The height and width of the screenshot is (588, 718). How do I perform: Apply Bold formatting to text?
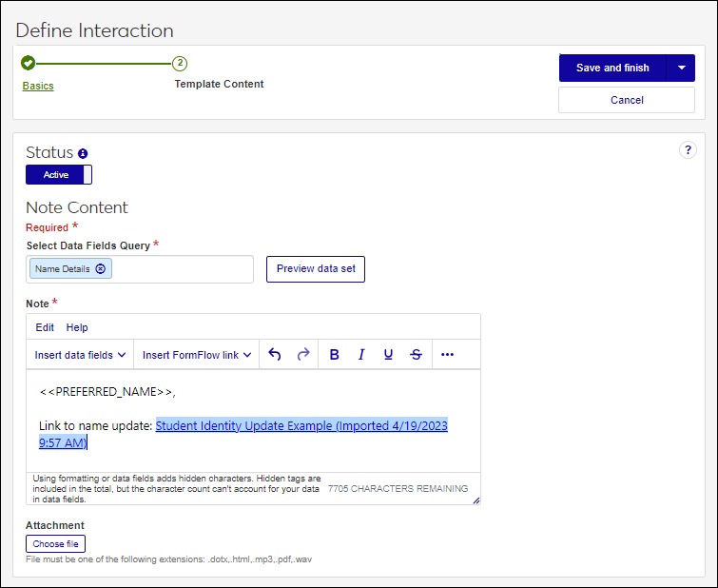(x=334, y=355)
